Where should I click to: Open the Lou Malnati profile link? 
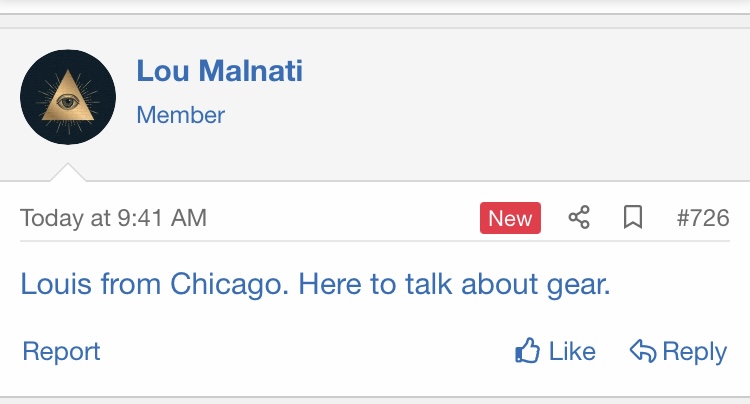[220, 71]
